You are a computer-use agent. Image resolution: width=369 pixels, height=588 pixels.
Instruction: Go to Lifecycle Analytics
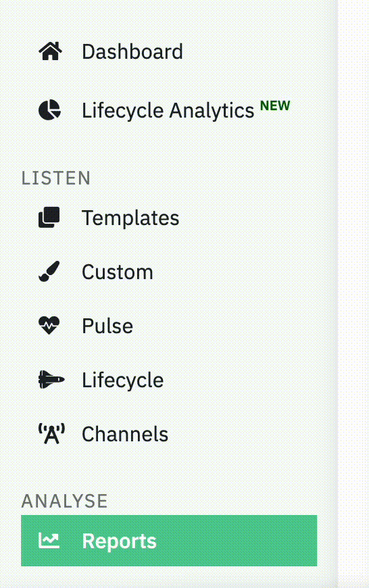click(169, 110)
